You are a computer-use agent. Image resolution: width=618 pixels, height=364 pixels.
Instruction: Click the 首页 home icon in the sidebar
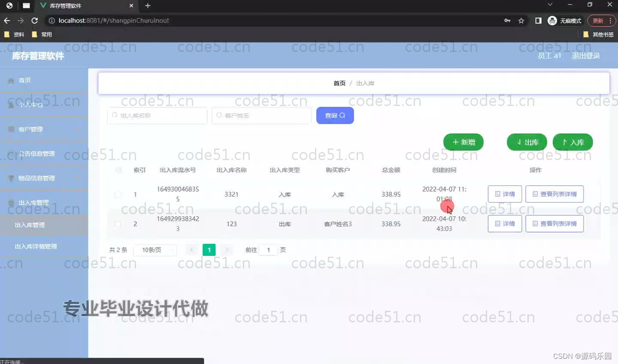(10, 80)
